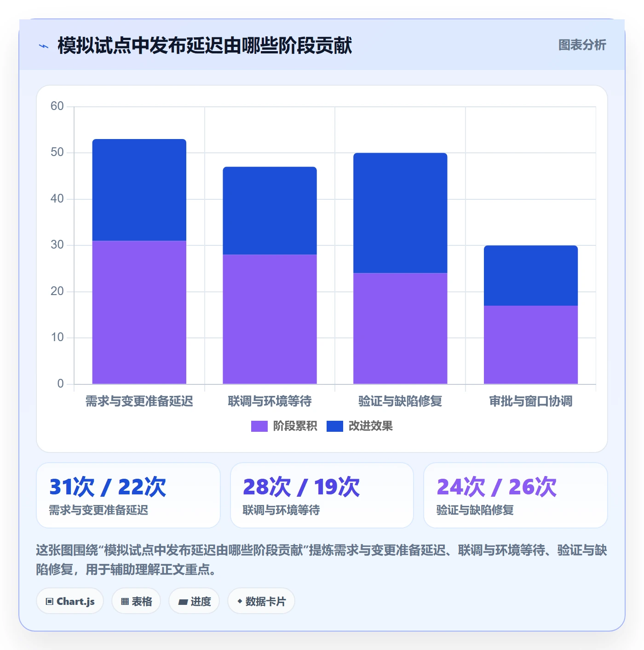Viewport: 644px width, 650px height.
Task: Click the lightning icon beside the title
Action: [x=44, y=46]
